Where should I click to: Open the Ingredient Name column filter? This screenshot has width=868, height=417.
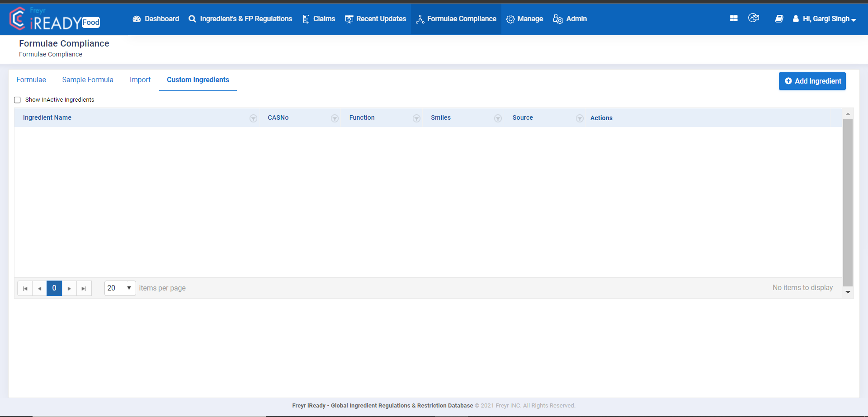click(253, 118)
